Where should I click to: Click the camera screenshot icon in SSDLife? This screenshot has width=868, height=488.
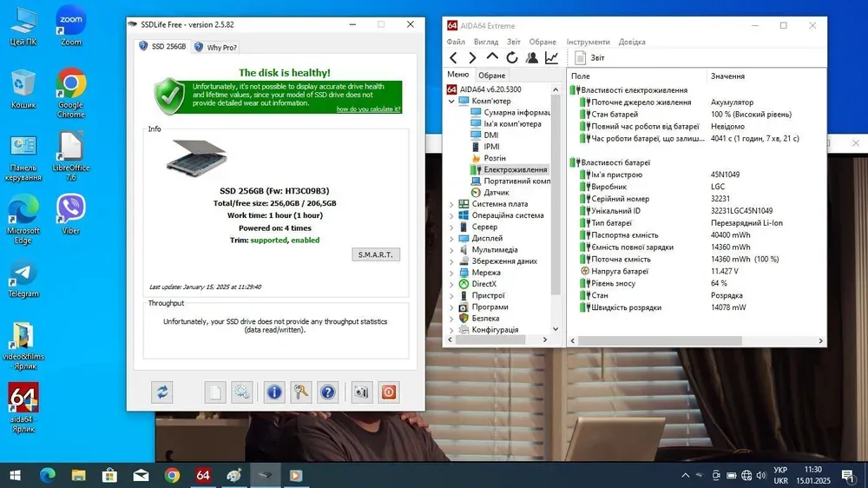pyautogui.click(x=362, y=392)
